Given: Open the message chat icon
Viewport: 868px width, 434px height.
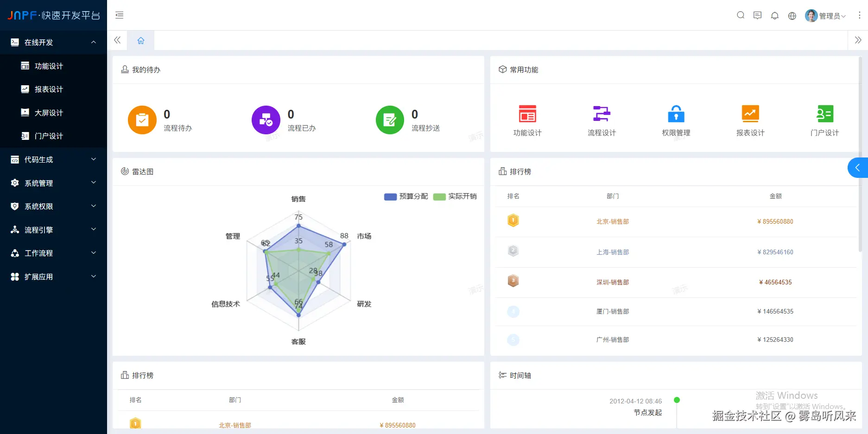Looking at the screenshot, I should [x=758, y=15].
